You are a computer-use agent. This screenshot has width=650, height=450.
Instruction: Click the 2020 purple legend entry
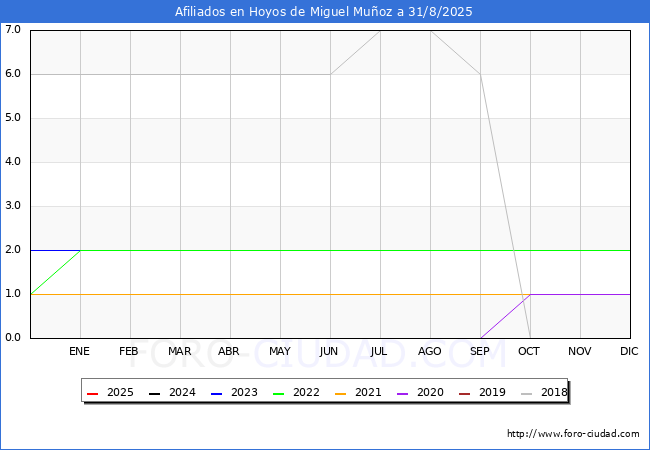pos(418,393)
